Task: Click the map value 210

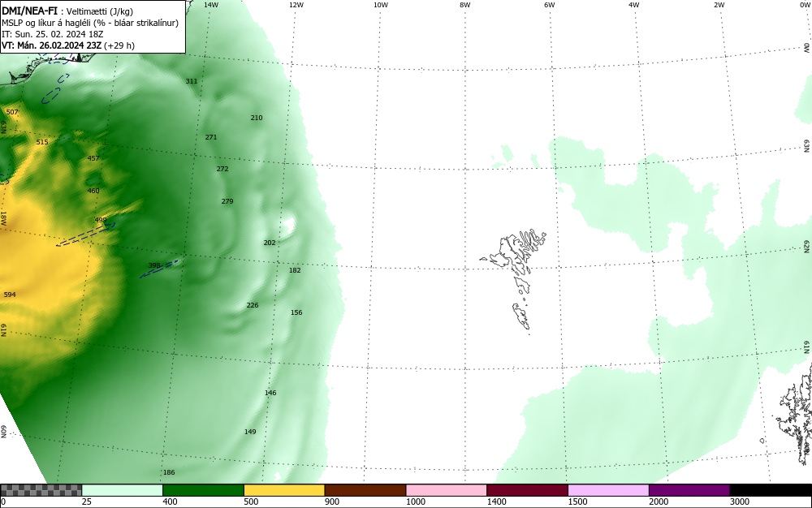Action: (257, 118)
